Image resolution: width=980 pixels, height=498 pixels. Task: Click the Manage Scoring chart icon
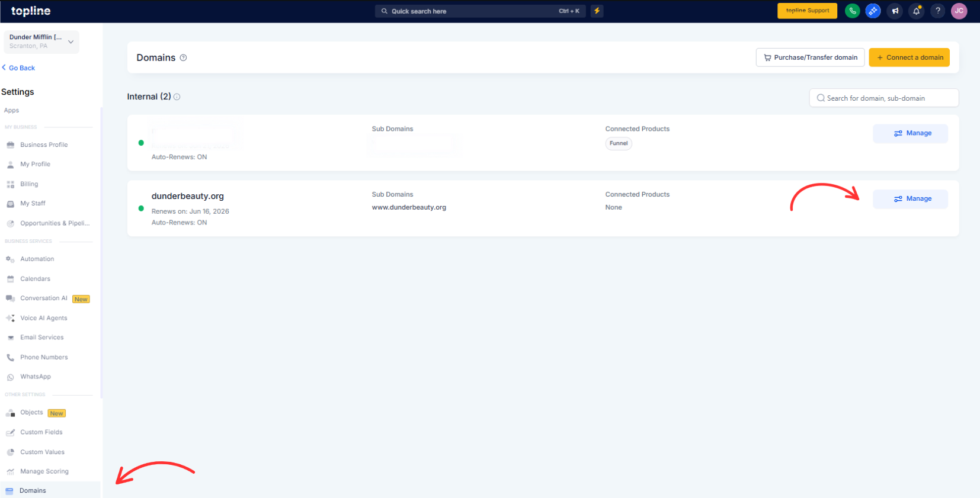[x=11, y=472]
